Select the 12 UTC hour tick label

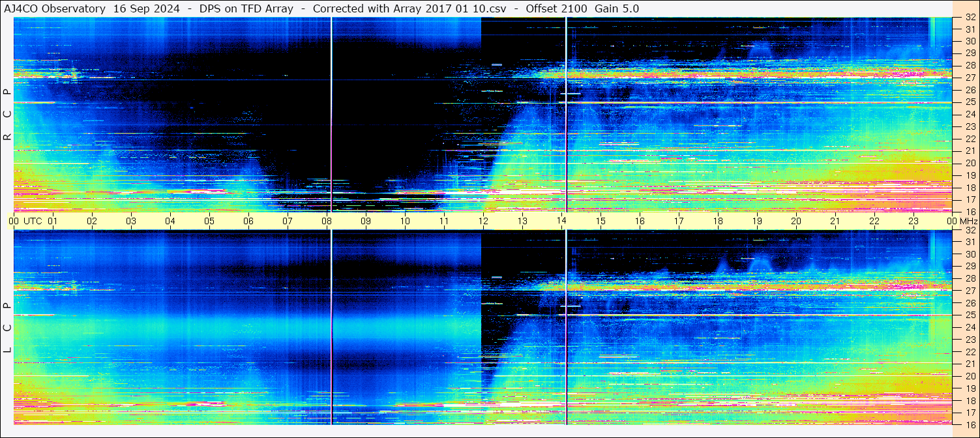pos(483,221)
